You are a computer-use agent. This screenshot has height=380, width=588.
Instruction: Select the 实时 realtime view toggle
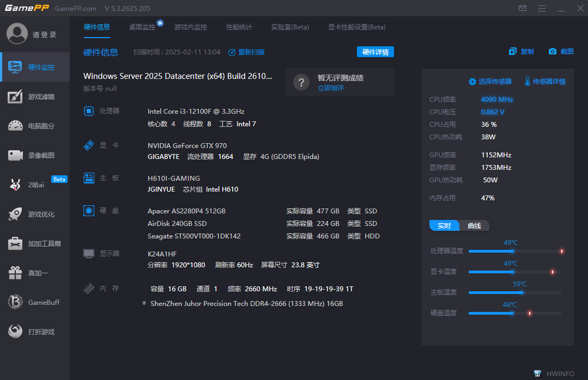[444, 225]
